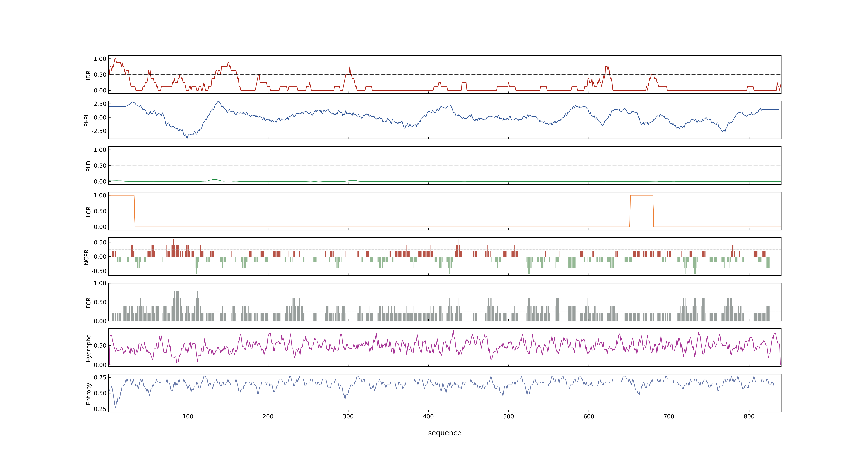
Task: Click the Entropy y-axis label
Action: [x=89, y=394]
